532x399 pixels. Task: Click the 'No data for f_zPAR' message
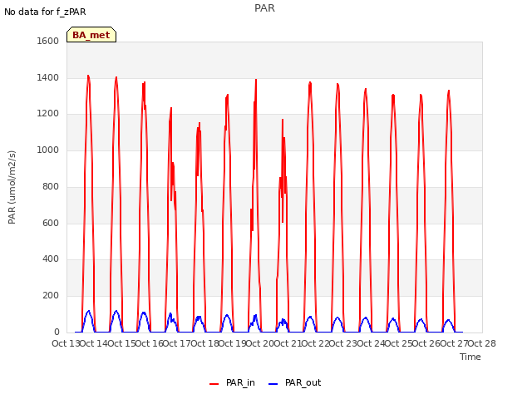pos(45,12)
